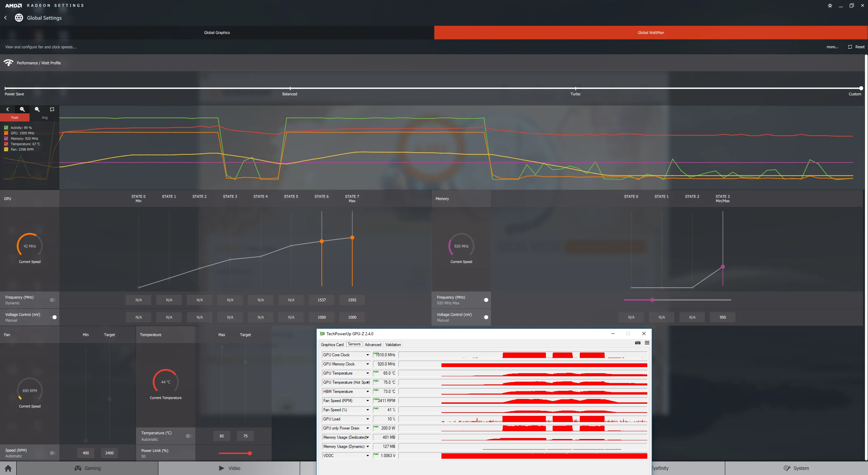Switch to the Global WattMan tab
Screen dimensions: 868x475
pyautogui.click(x=651, y=33)
